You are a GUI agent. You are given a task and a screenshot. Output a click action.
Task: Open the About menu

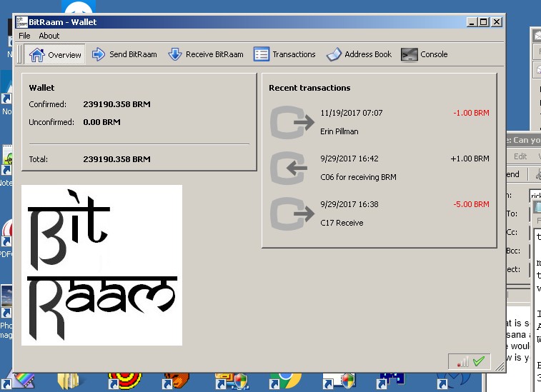49,36
